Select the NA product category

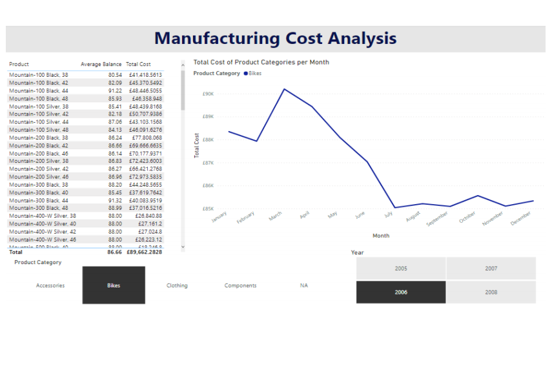[x=303, y=285]
